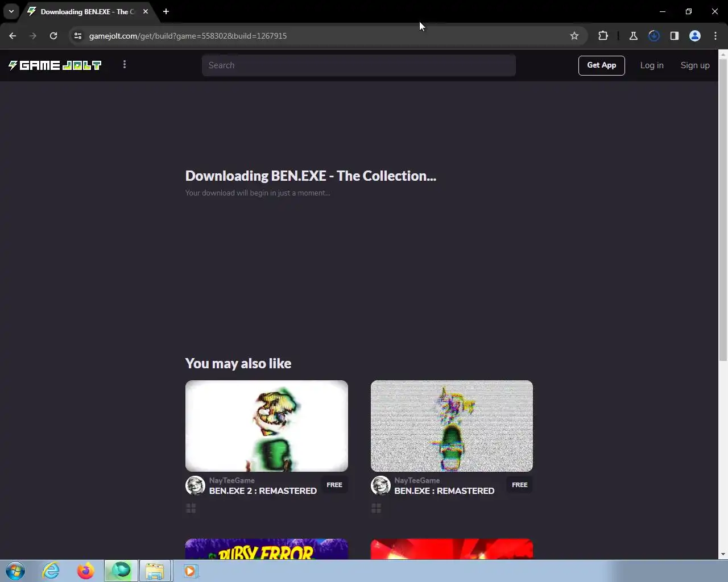
Task: Click NayTeeGame avatar under BEN.EXE 2 : REMASTERED
Action: point(195,485)
